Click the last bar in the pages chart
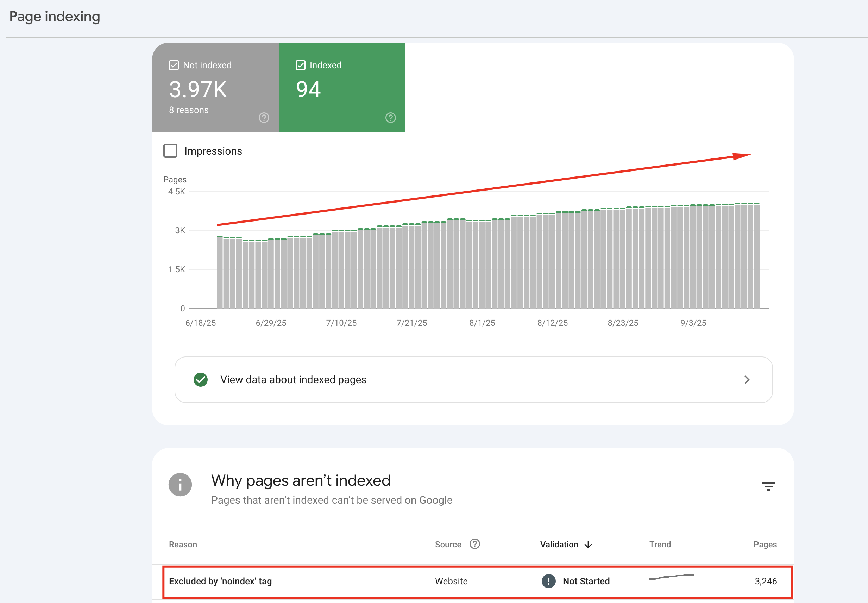 tap(757, 256)
